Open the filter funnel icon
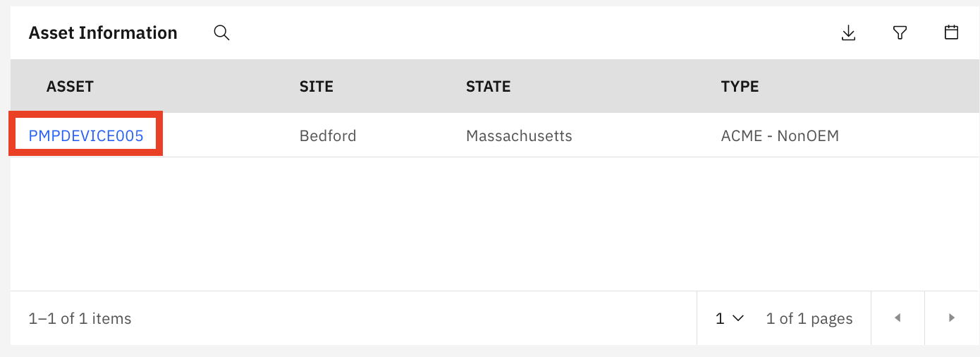The width and height of the screenshot is (980, 357). (900, 33)
